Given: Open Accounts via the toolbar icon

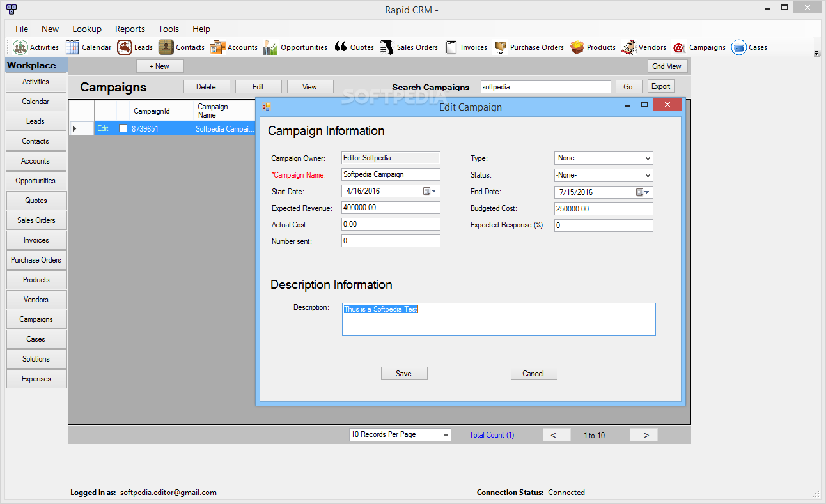Looking at the screenshot, I should [x=217, y=47].
